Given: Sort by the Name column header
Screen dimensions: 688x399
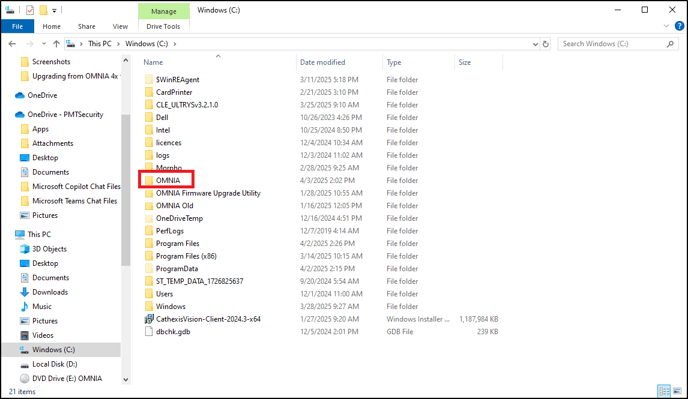Looking at the screenshot, I should pyautogui.click(x=153, y=62).
